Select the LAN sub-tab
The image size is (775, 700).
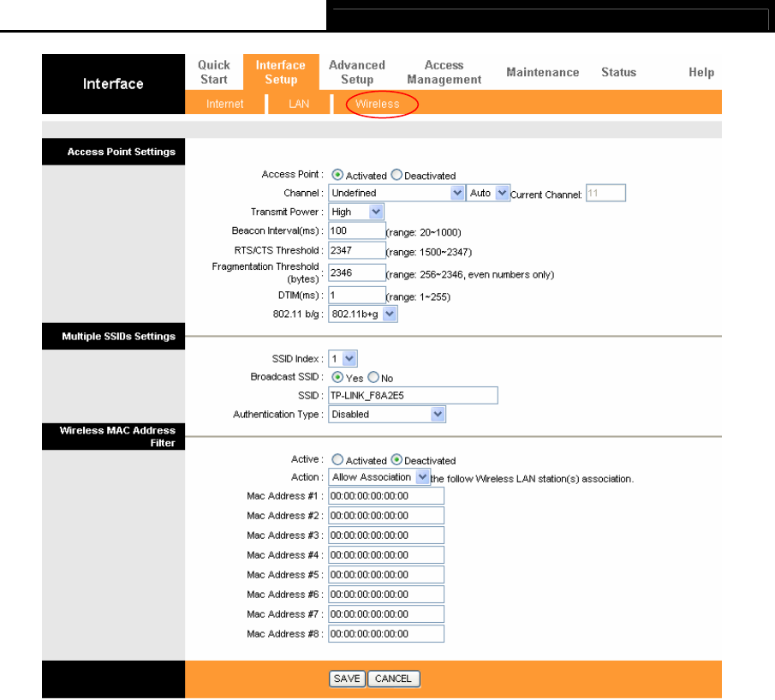[299, 104]
